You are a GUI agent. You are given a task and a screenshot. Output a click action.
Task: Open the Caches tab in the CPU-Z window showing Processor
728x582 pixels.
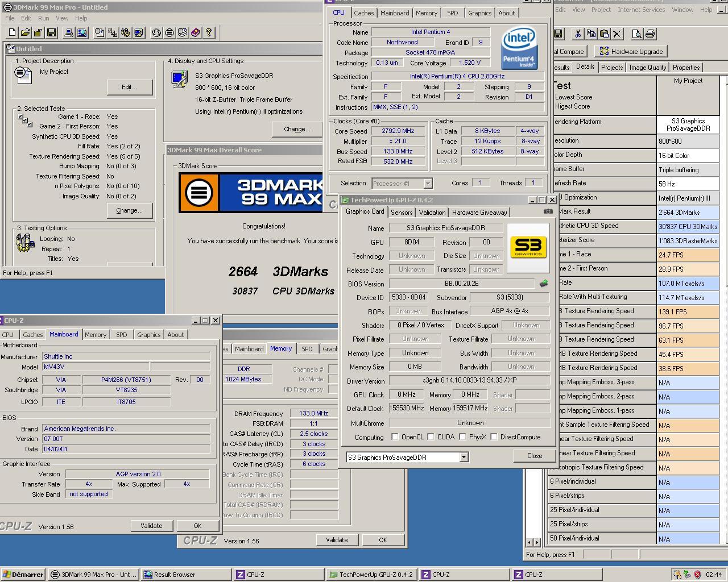point(364,13)
